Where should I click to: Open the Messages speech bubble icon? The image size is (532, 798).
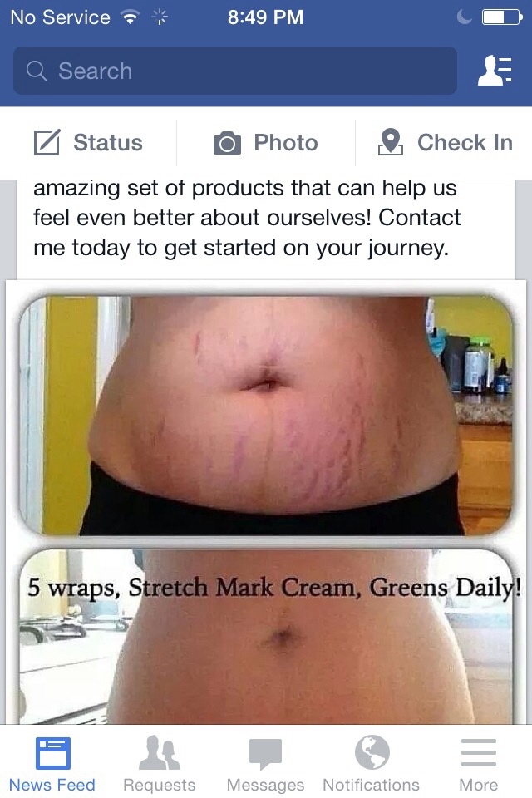coord(265,754)
